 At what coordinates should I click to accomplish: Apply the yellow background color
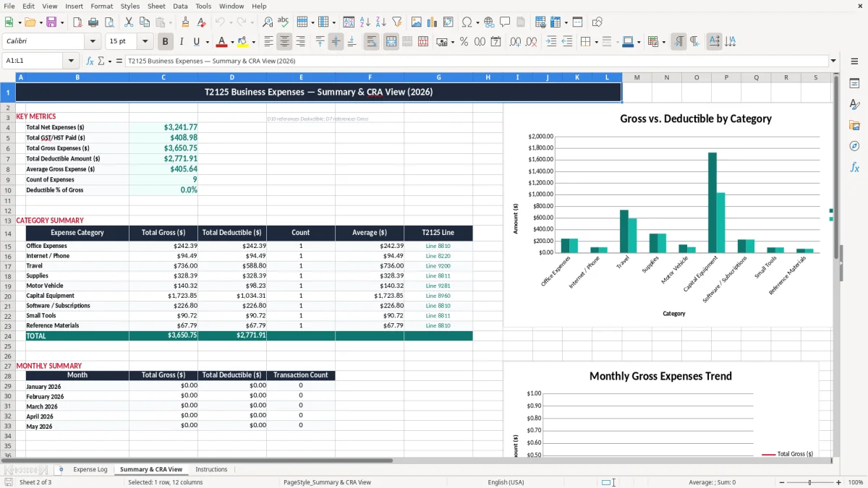(x=243, y=42)
